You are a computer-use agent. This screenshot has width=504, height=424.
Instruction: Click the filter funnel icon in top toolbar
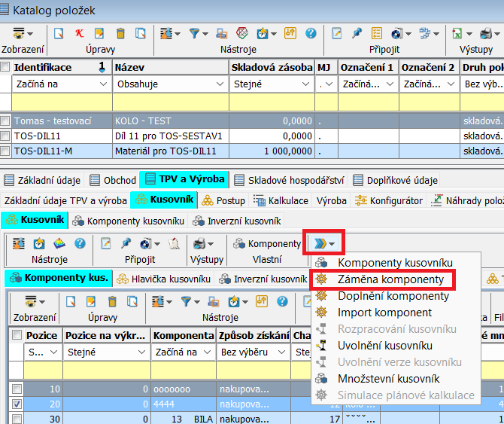[x=195, y=33]
